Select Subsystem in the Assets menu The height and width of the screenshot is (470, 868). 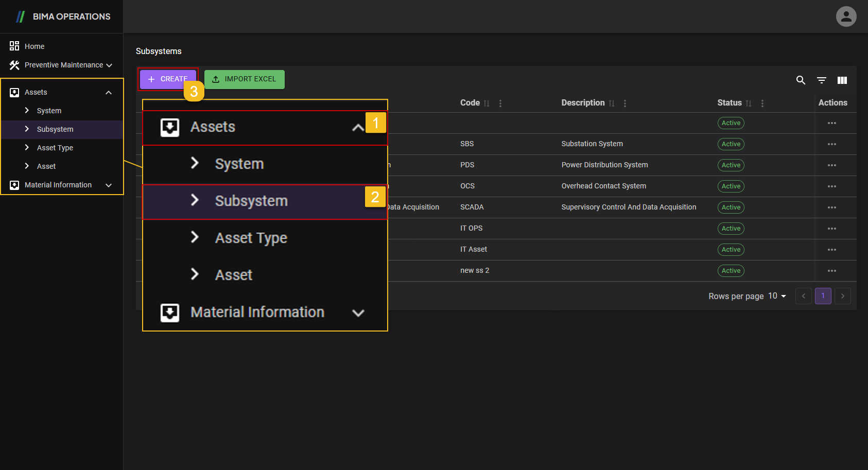point(251,201)
